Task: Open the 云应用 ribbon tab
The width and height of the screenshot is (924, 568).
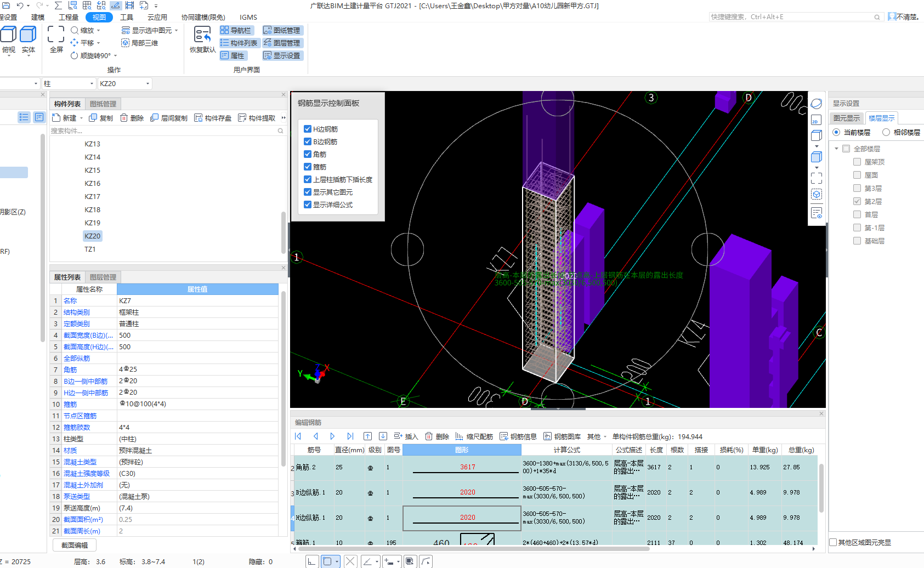Action: [x=157, y=18]
